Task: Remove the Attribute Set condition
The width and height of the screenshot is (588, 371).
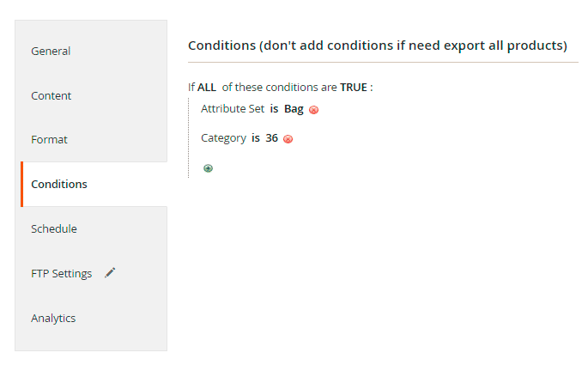Action: [314, 110]
